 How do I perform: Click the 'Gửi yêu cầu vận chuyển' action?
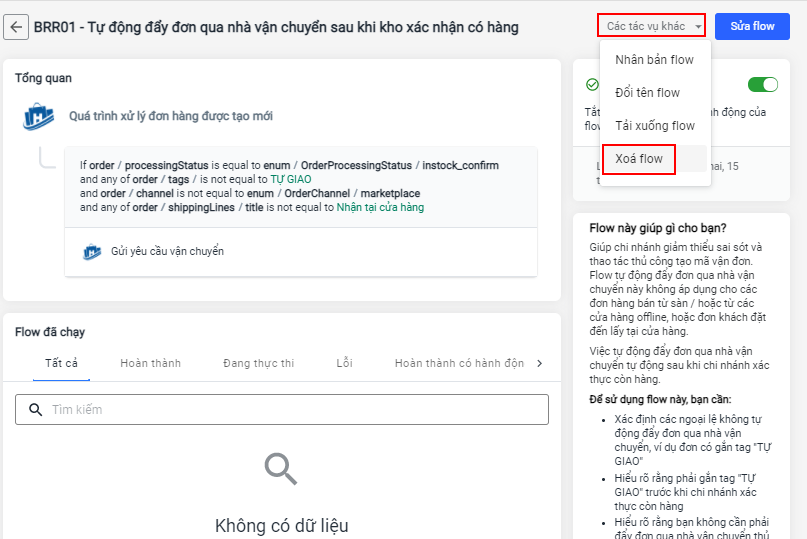point(167,251)
